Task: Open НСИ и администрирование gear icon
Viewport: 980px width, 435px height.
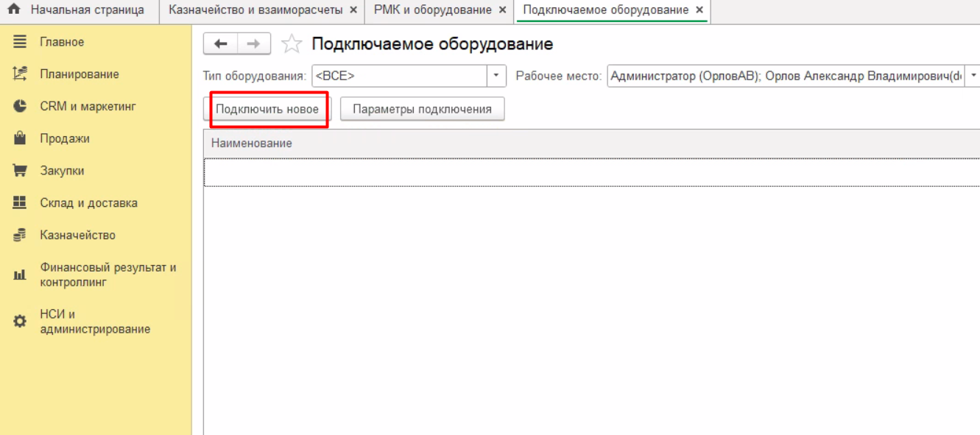Action: [20, 322]
